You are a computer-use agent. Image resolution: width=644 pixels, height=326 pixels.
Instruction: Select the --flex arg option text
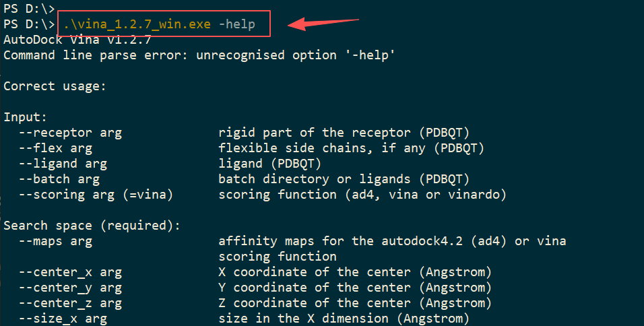pyautogui.click(x=55, y=148)
